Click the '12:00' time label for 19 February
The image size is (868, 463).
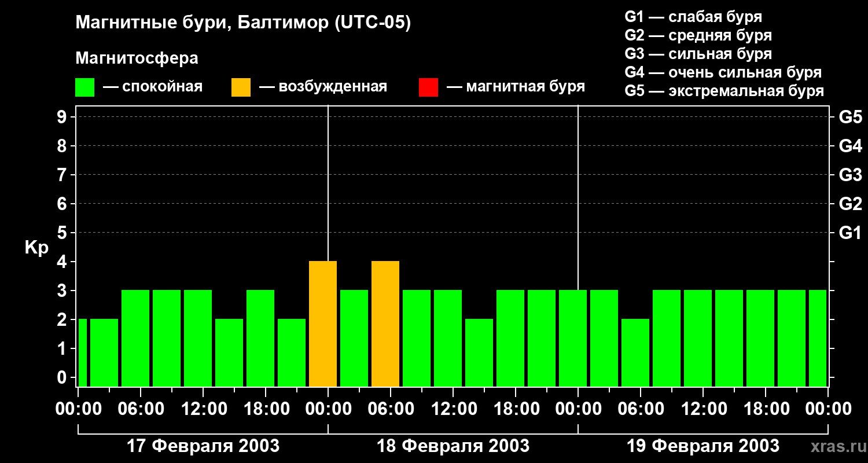(703, 409)
